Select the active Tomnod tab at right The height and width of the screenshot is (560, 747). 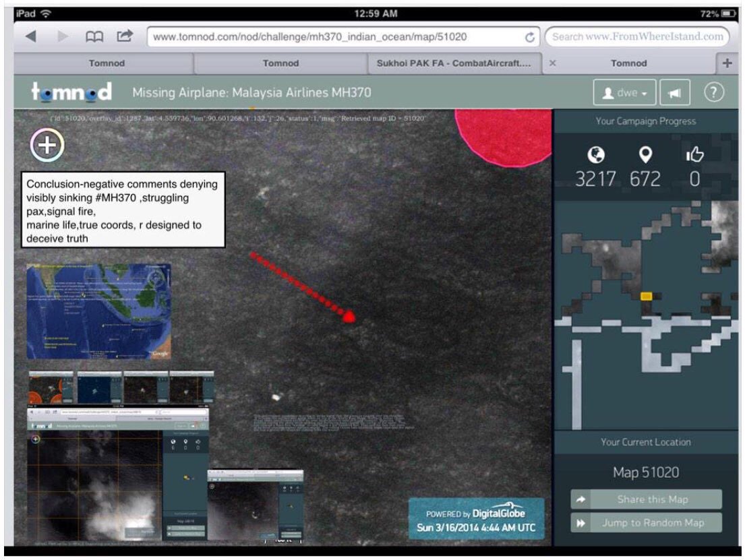[629, 63]
